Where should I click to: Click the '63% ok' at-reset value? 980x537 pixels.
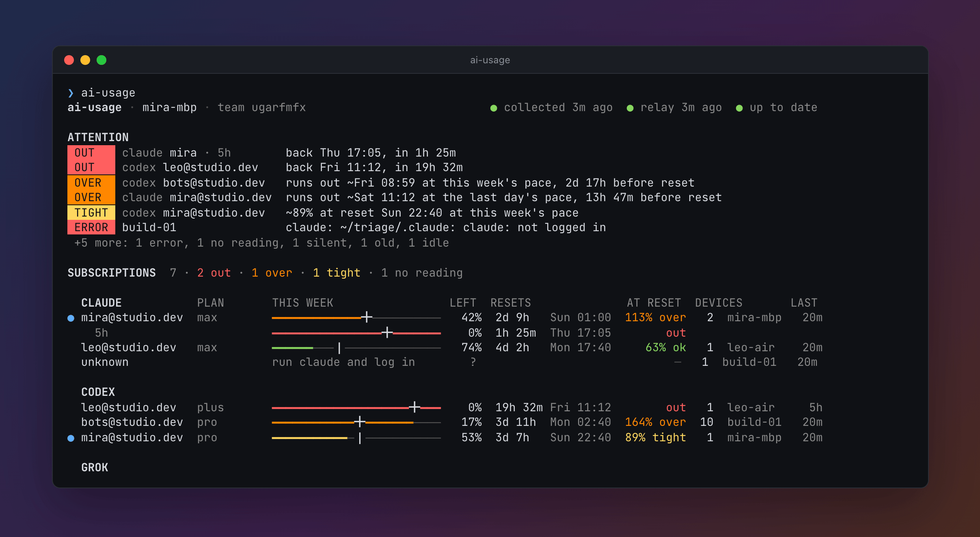click(666, 348)
